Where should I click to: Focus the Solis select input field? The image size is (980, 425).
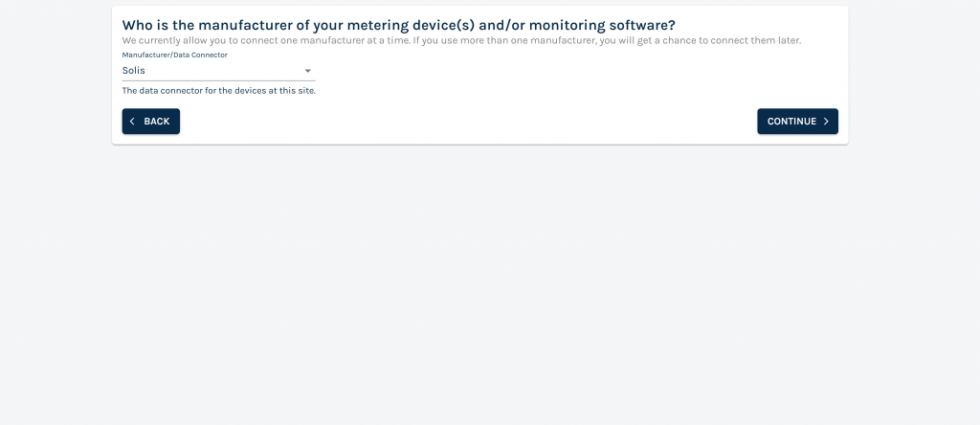(219, 71)
